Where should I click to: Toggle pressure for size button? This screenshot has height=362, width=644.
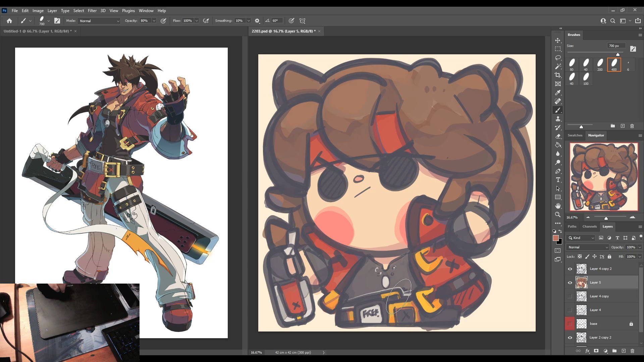point(291,21)
